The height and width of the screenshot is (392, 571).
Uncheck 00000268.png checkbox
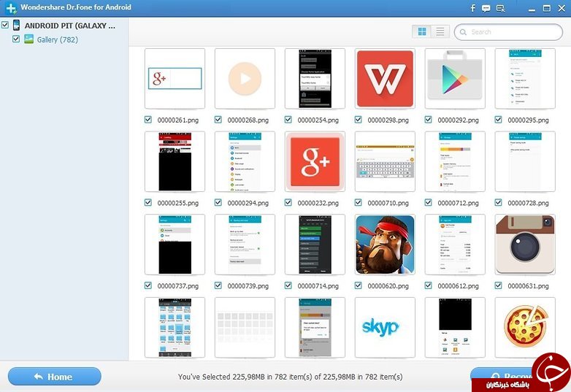tap(218, 120)
